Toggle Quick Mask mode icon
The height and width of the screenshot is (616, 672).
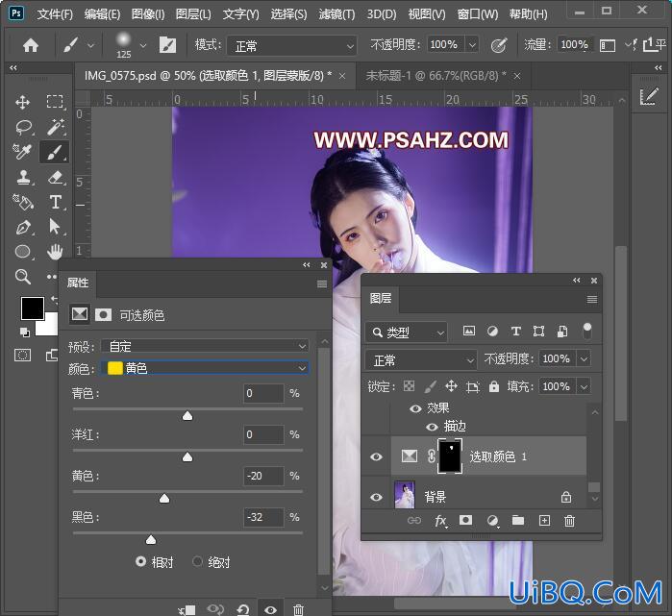[x=23, y=356]
